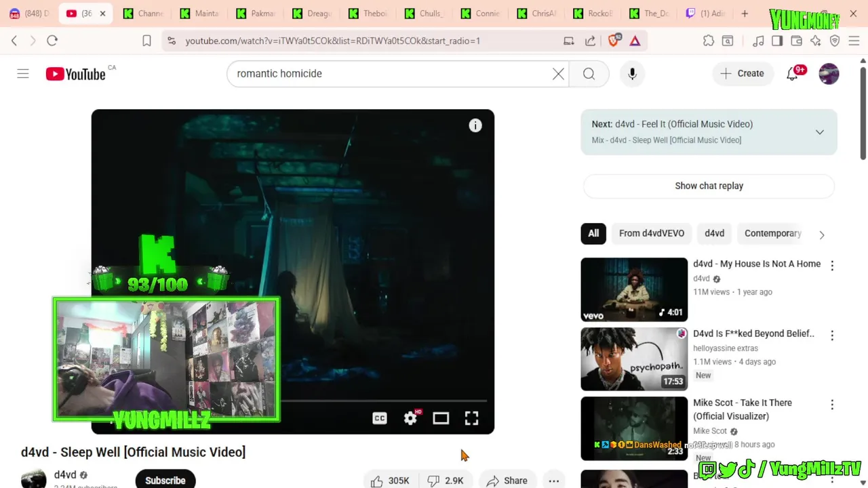Open the Brave Wallet icon

pyautogui.click(x=796, y=41)
